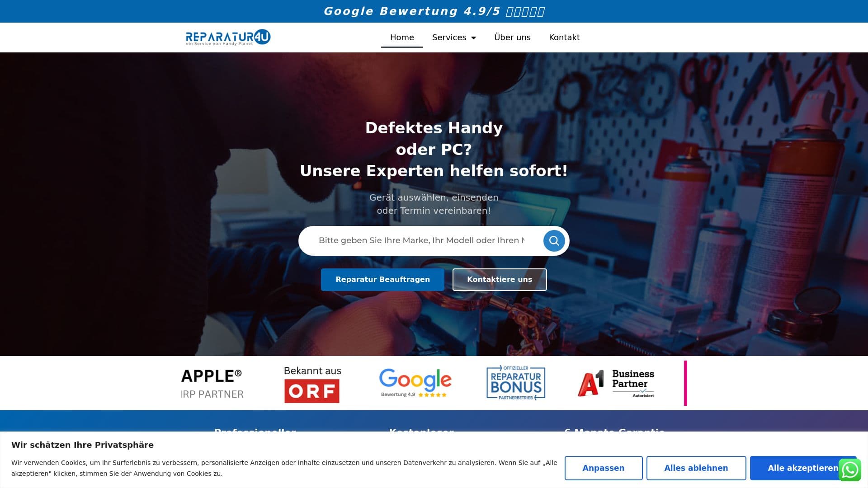Click the Apple IRP Partner logo
The width and height of the screenshot is (868, 488).
[212, 384]
